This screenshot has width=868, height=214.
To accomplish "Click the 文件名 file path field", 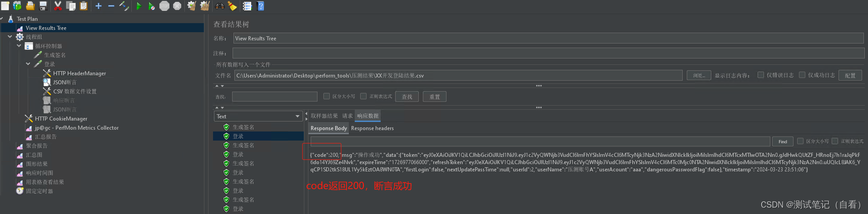I will [458, 75].
